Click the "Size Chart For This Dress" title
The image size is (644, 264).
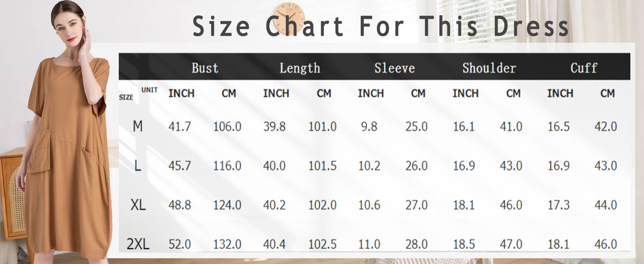click(381, 26)
